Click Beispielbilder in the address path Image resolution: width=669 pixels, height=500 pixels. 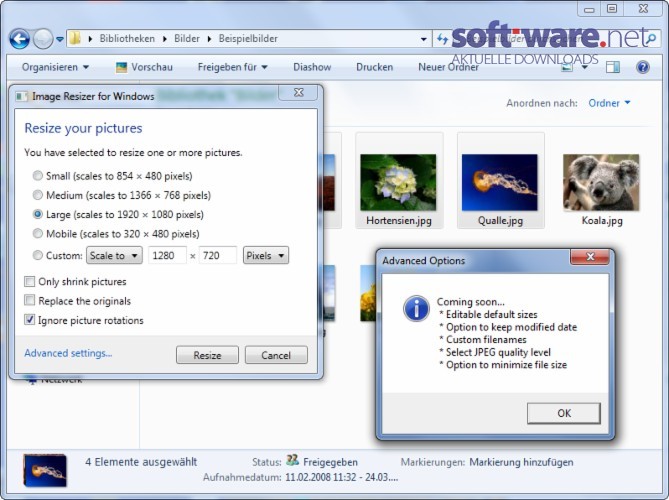(x=248, y=38)
